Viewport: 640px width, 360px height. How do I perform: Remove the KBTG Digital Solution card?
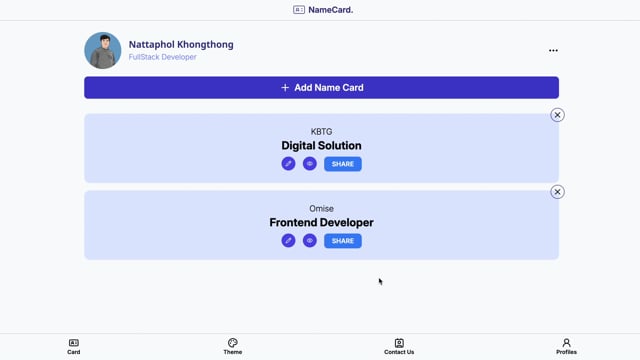tap(557, 115)
